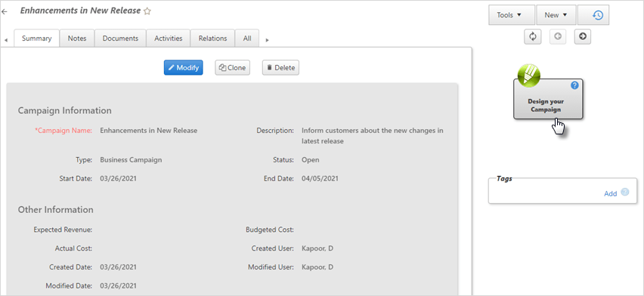Open the history clock icon button

(x=593, y=15)
